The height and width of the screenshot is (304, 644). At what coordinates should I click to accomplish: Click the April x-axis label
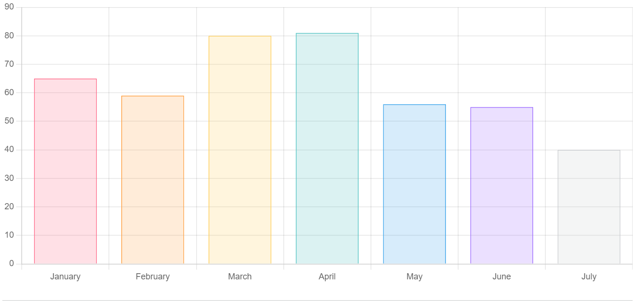(x=327, y=277)
